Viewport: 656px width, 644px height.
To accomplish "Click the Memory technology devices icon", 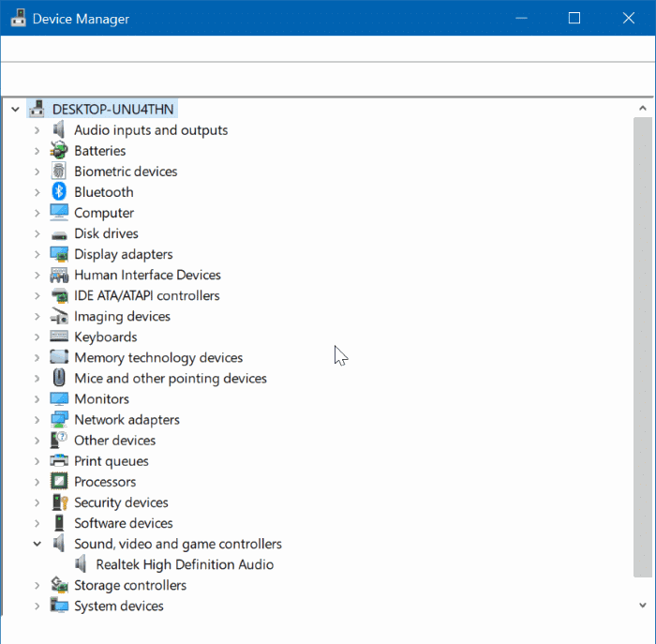I will tap(59, 357).
